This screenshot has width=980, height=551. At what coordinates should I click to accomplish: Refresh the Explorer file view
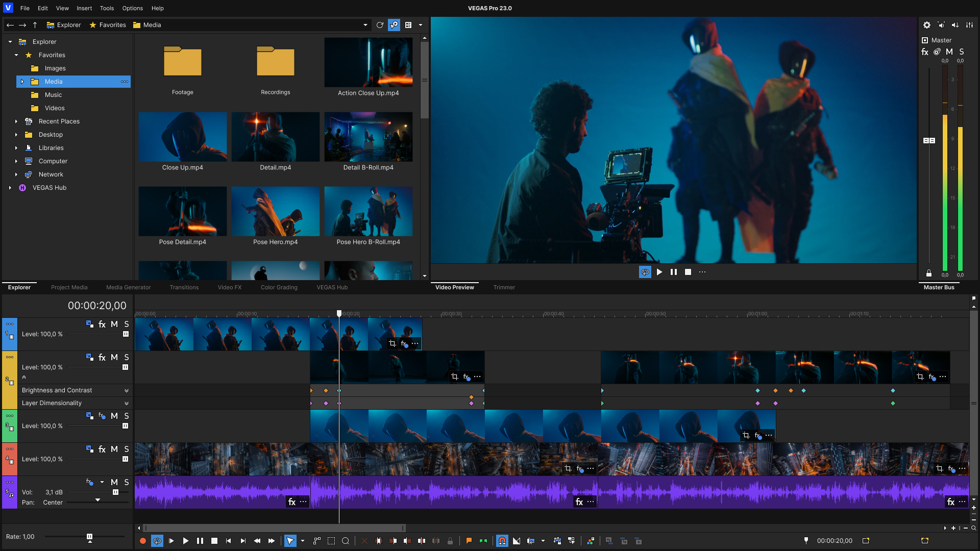380,24
